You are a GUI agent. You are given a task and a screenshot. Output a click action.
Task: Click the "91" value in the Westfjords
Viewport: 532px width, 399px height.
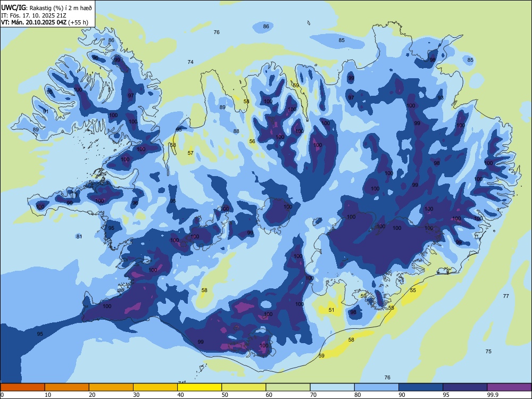coord(45,111)
